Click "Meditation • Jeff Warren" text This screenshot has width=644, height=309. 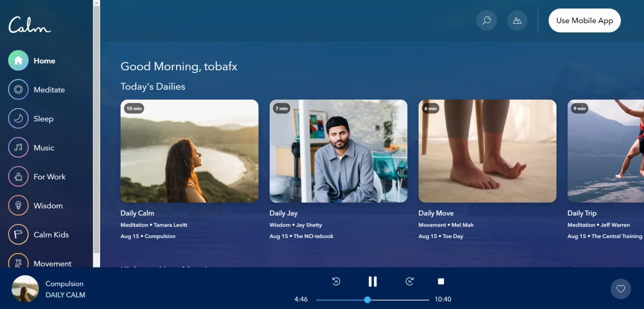pos(599,225)
